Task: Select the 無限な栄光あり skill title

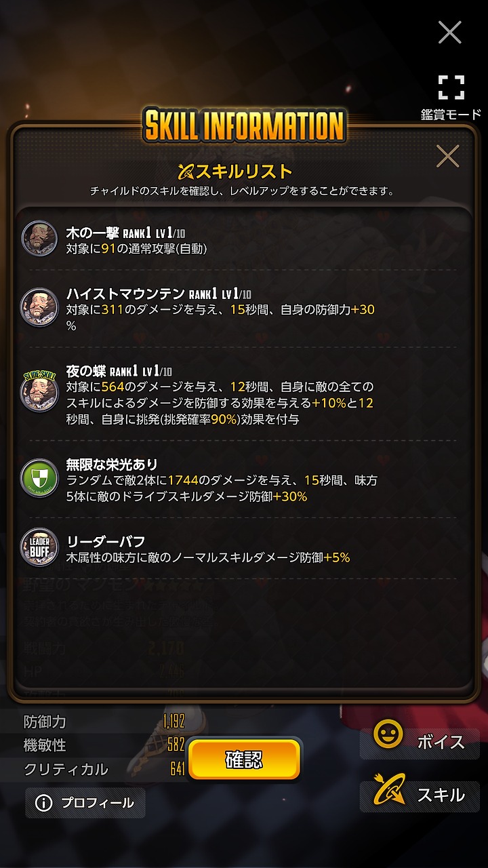Action: pos(112,465)
